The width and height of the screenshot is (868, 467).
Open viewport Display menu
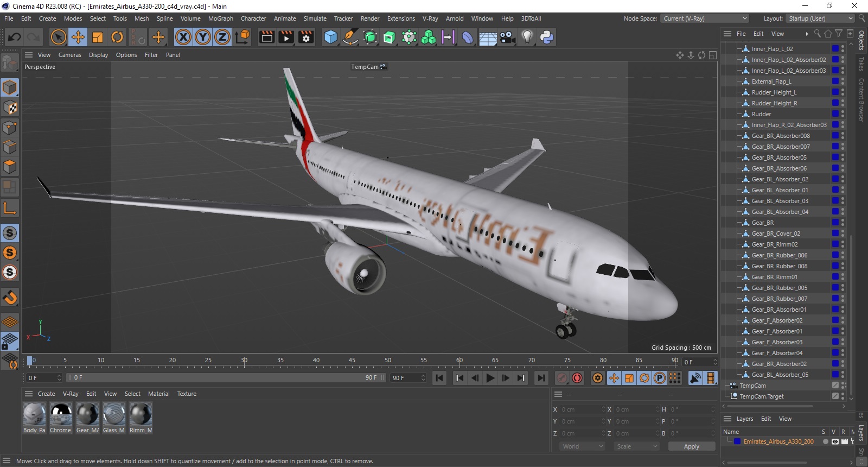click(98, 55)
